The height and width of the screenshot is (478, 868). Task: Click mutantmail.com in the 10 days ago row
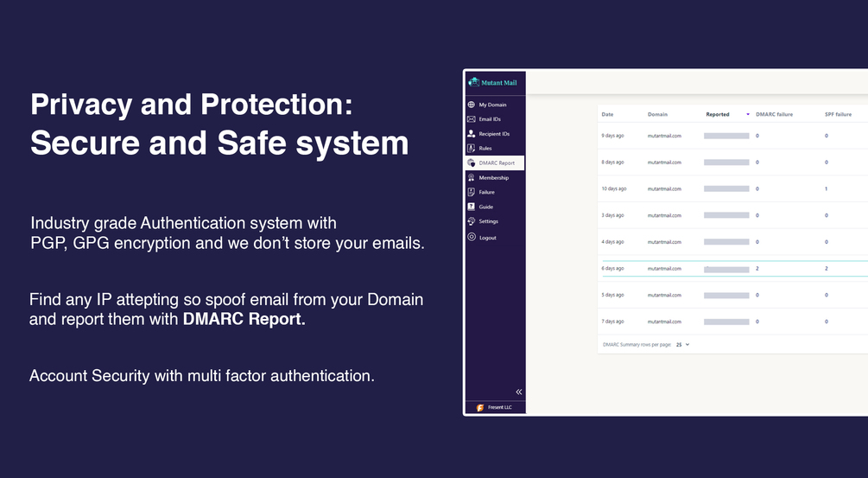[x=664, y=189]
